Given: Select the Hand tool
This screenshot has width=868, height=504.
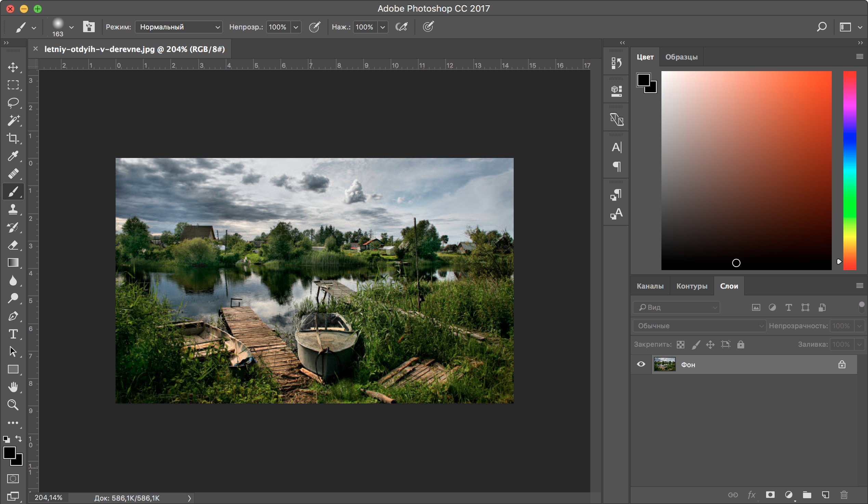Looking at the screenshot, I should tap(13, 387).
